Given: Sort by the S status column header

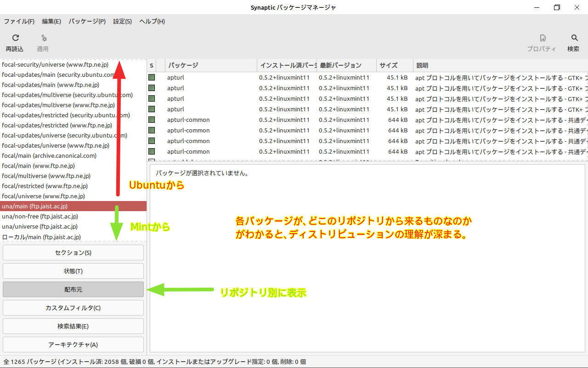Looking at the screenshot, I should pos(152,65).
